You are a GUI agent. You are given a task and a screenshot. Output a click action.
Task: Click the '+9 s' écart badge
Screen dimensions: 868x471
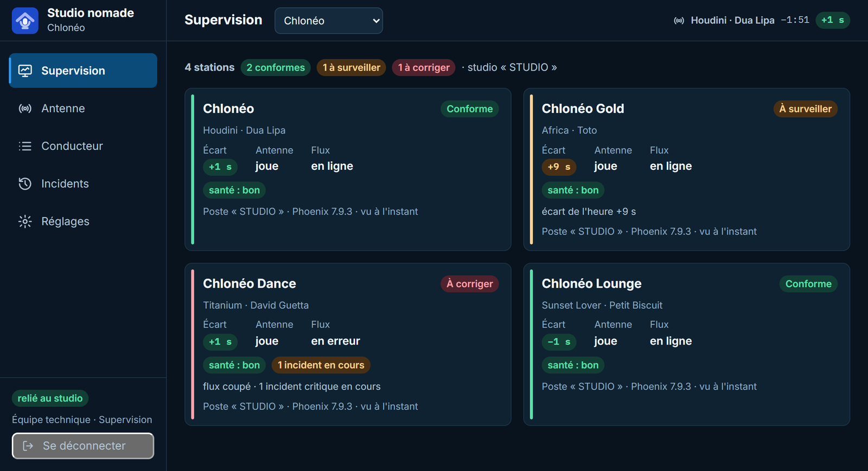[559, 167]
